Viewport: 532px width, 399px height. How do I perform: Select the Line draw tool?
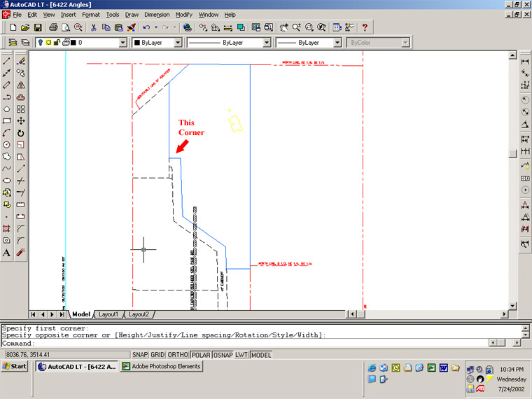tap(7, 61)
